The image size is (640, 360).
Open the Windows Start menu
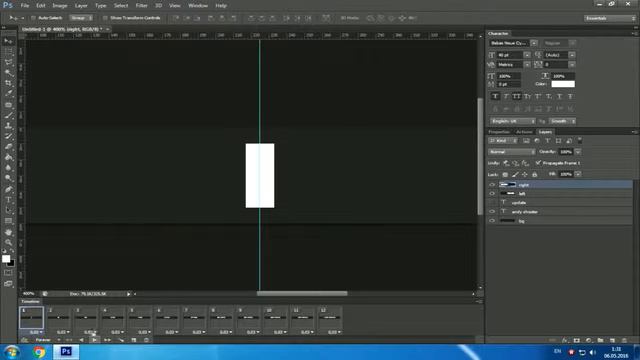point(12,352)
